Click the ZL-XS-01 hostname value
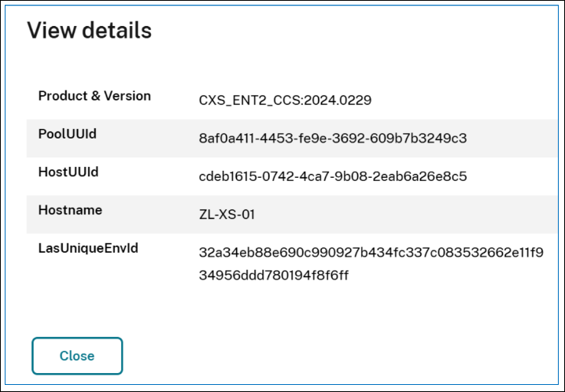This screenshot has width=565, height=392. pyautogui.click(x=227, y=214)
